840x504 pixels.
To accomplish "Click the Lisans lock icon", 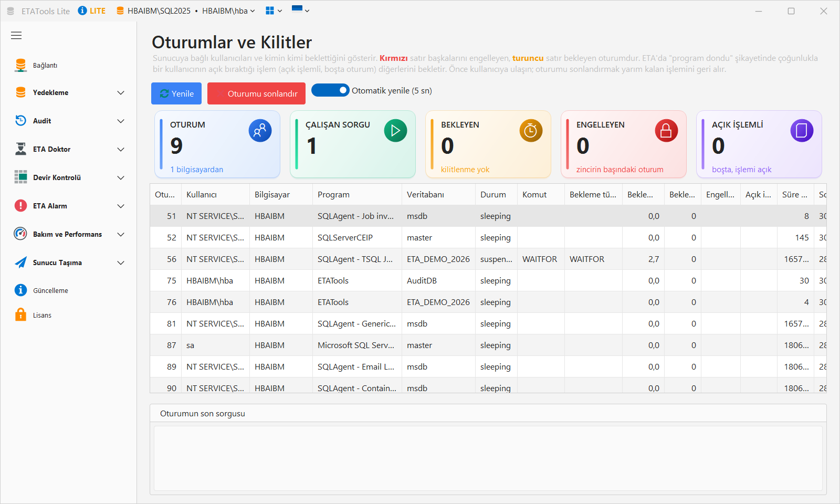I will pyautogui.click(x=20, y=315).
